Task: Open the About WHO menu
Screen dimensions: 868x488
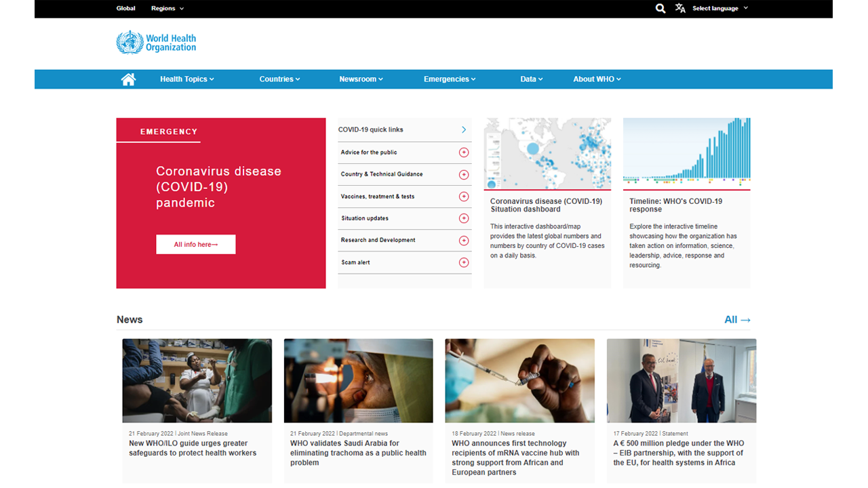Action: (597, 79)
